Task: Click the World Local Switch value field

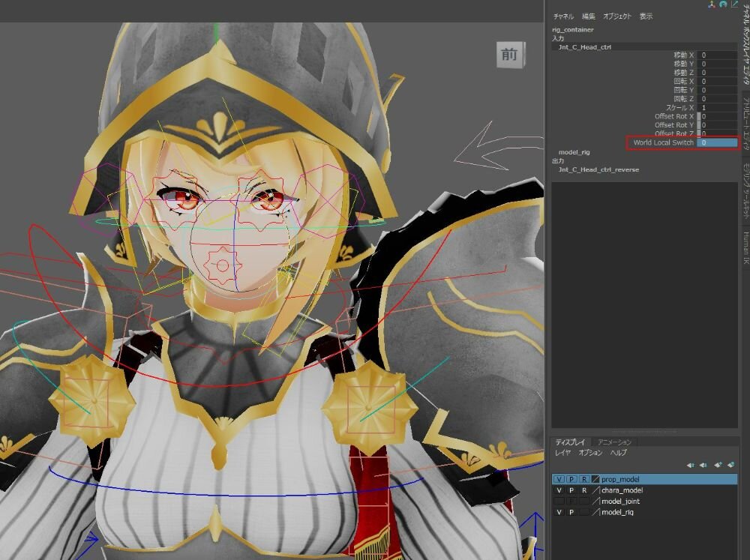Action: pyautogui.click(x=717, y=142)
